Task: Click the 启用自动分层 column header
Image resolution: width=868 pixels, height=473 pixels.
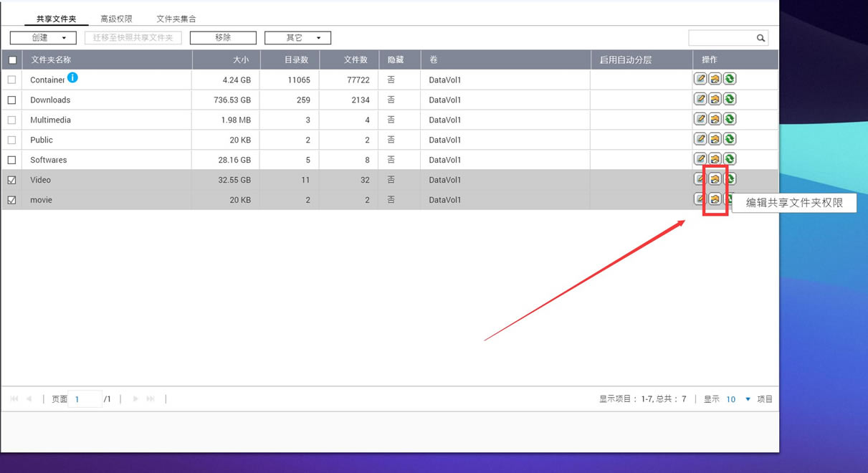Action: coord(642,59)
